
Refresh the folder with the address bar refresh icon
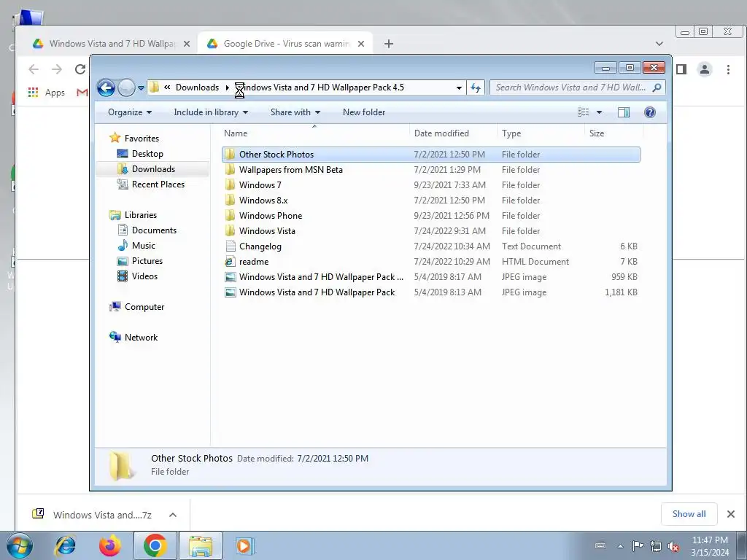pyautogui.click(x=476, y=87)
